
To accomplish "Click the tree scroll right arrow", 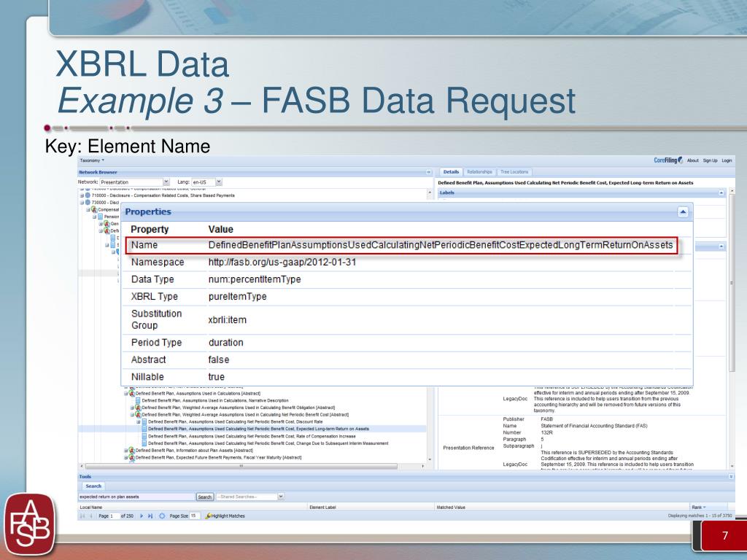I will pos(423,466).
